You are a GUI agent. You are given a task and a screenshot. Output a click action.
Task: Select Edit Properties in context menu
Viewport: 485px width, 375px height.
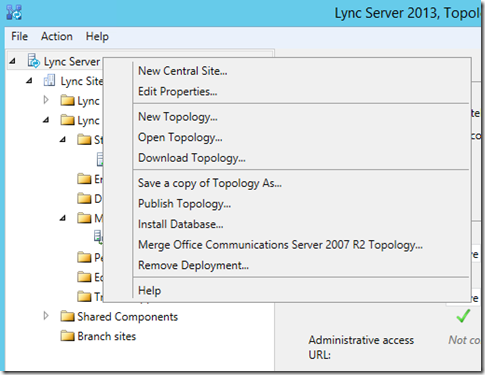178,91
